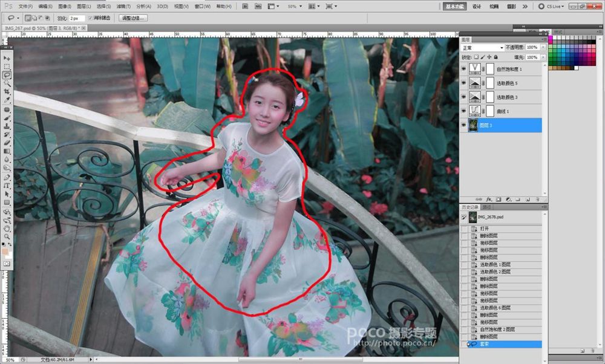This screenshot has height=364, width=605.
Task: Hide the 选取颜色 5 layer
Action: (x=464, y=83)
